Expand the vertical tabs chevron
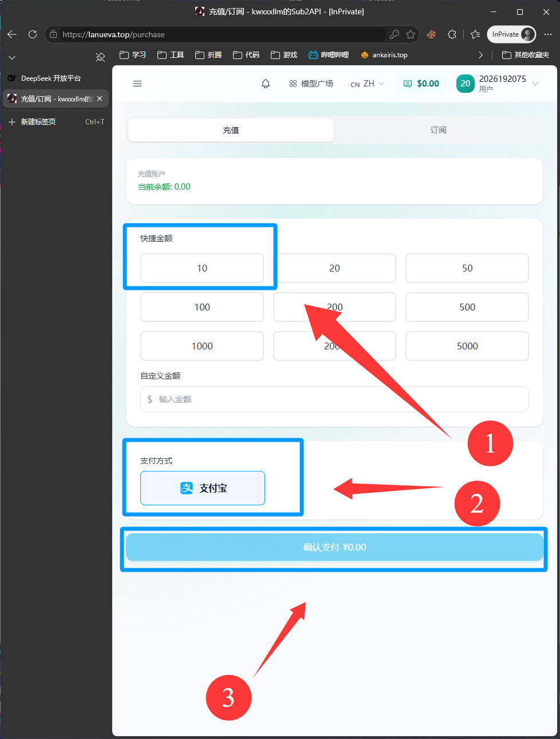The width and height of the screenshot is (560, 739). [12, 57]
